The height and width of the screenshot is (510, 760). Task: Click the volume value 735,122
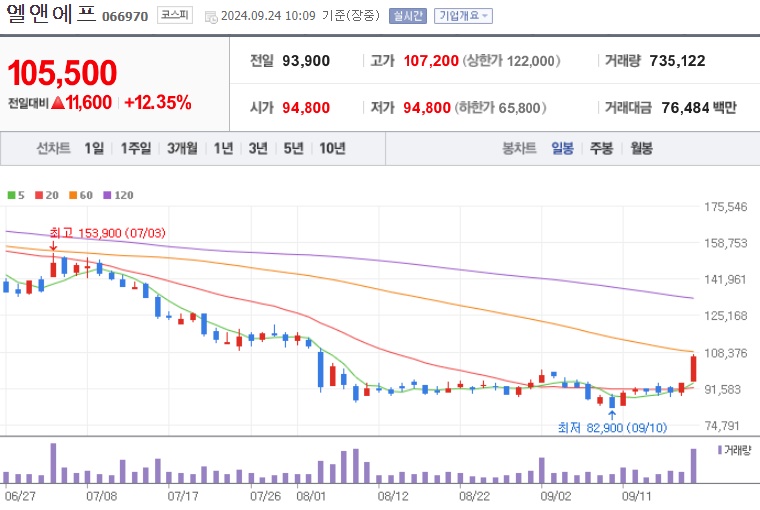(677, 61)
